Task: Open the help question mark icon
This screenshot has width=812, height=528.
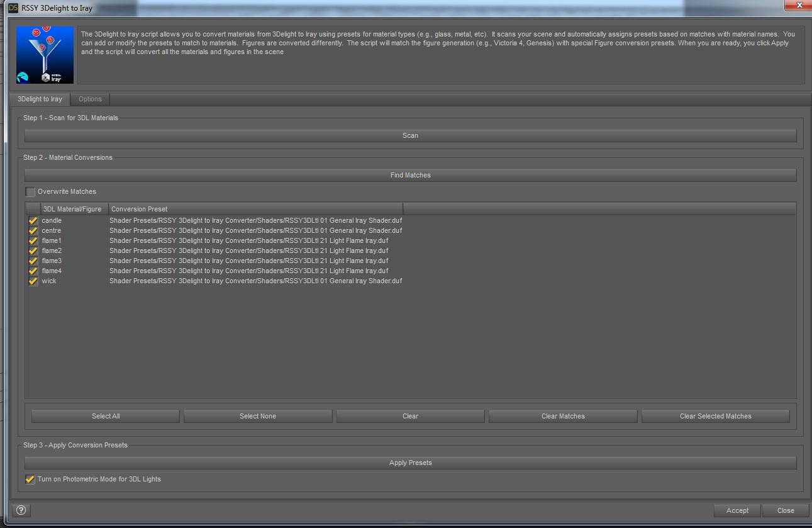Action: coord(21,510)
